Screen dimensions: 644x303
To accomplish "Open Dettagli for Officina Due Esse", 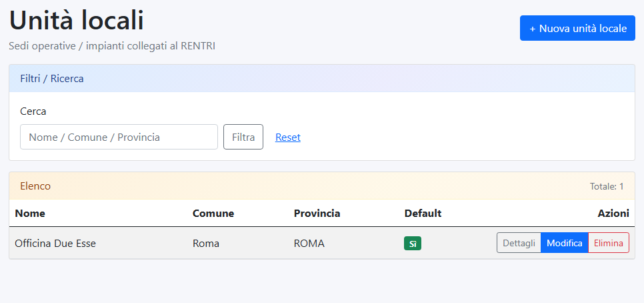I will [519, 243].
